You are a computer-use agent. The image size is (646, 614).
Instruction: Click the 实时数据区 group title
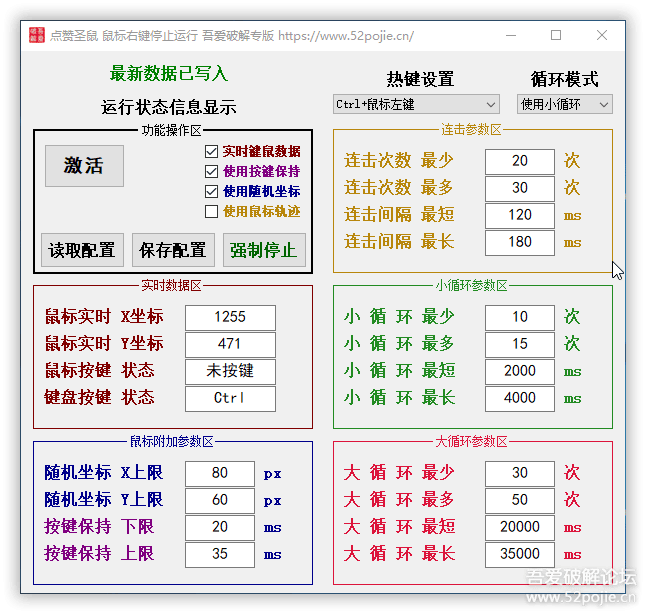[171, 286]
